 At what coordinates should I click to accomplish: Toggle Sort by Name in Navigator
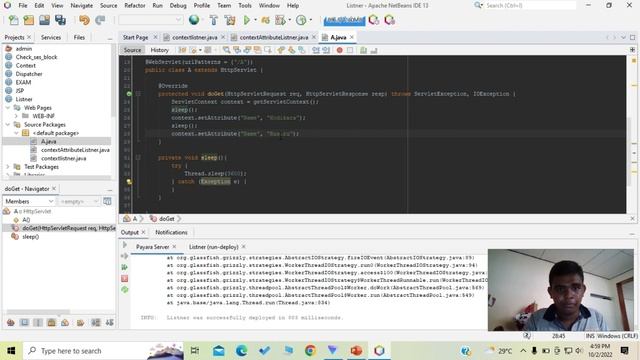click(x=96, y=323)
